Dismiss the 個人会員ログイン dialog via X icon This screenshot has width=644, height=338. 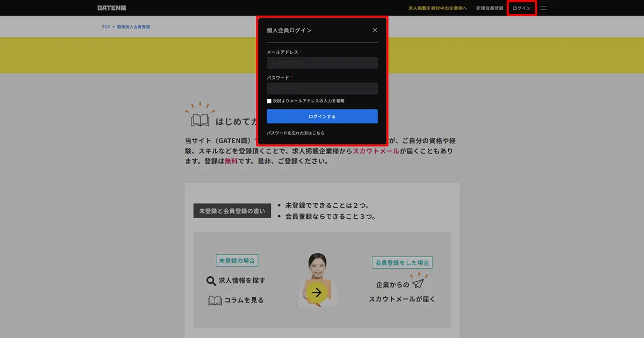coord(375,30)
